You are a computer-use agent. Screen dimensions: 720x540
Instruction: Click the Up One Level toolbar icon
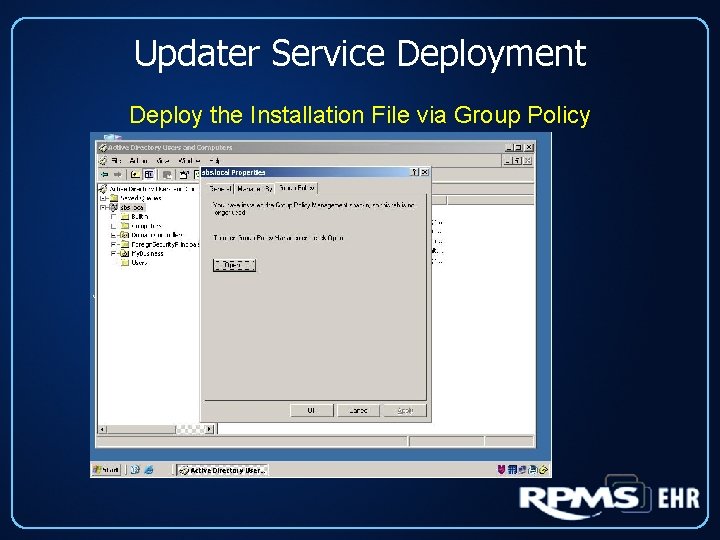tap(135, 174)
